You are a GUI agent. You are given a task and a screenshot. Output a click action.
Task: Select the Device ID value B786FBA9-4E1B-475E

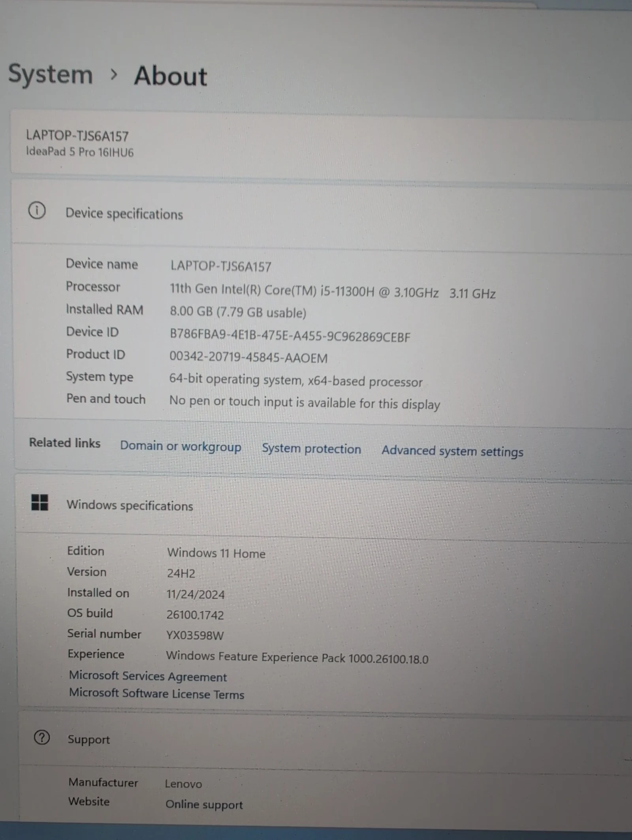point(290,336)
